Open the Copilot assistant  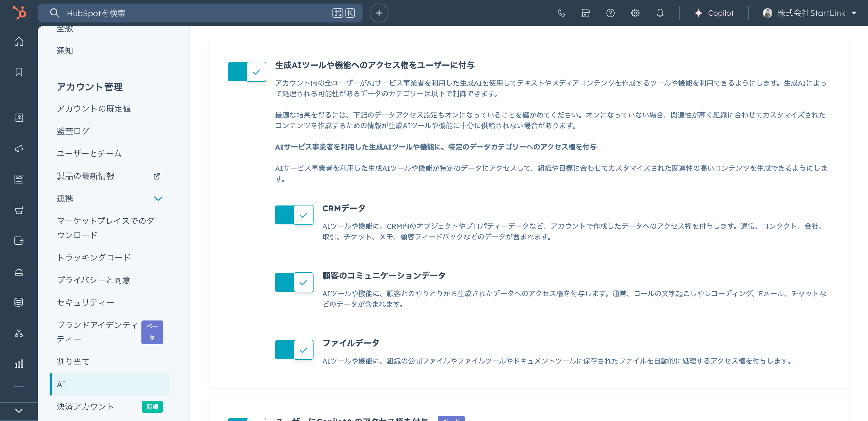pyautogui.click(x=714, y=13)
